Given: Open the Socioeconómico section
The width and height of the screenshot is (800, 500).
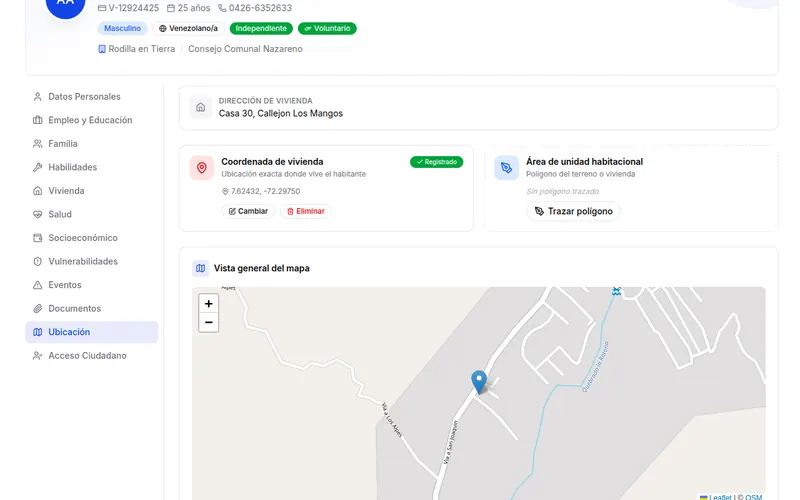Looking at the screenshot, I should pyautogui.click(x=92, y=237).
